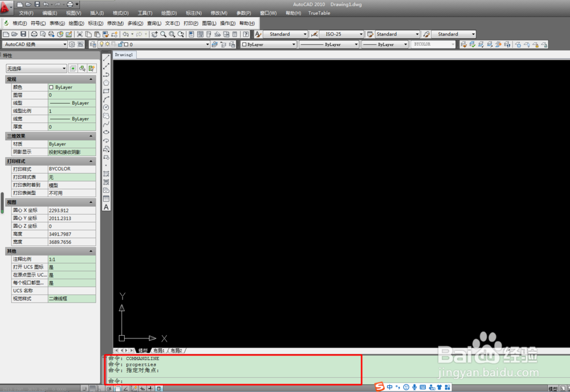Select the Circle draw tool
570x392 pixels.
pyautogui.click(x=106, y=108)
